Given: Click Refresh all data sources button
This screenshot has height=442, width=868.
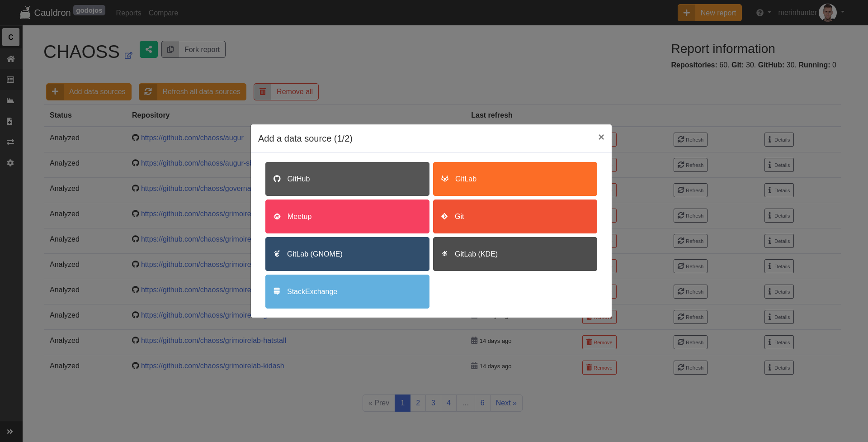Looking at the screenshot, I should (193, 92).
